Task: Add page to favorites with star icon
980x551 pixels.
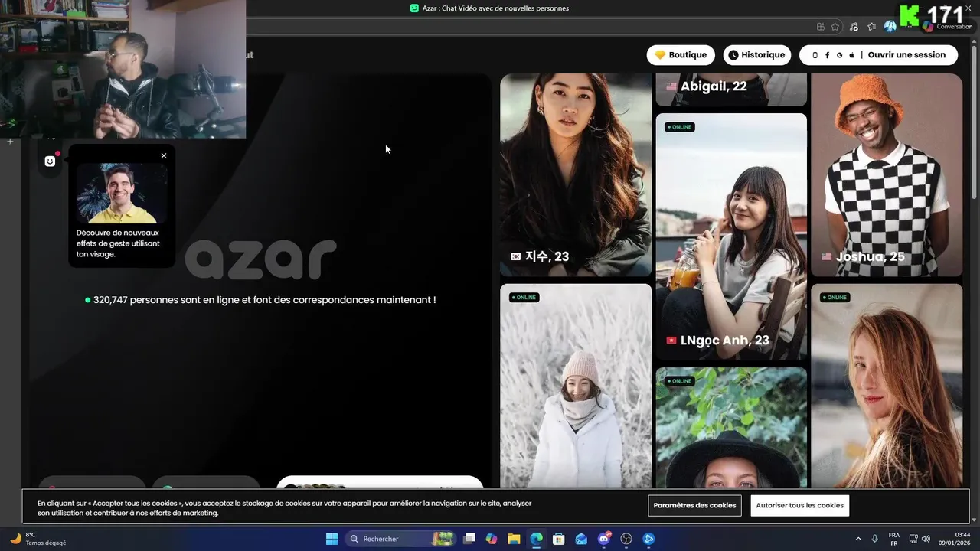Action: [x=835, y=27]
